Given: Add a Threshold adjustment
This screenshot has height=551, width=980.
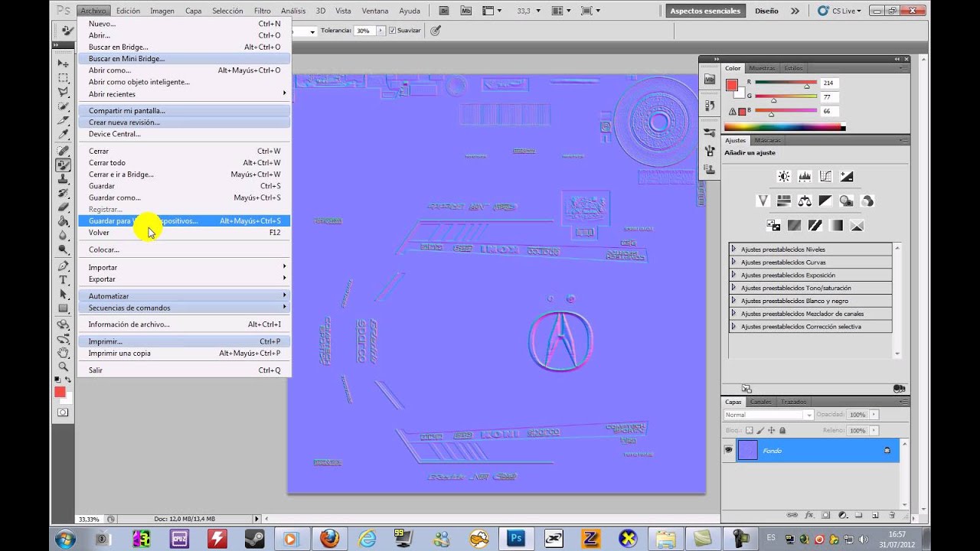Looking at the screenshot, I should click(815, 225).
